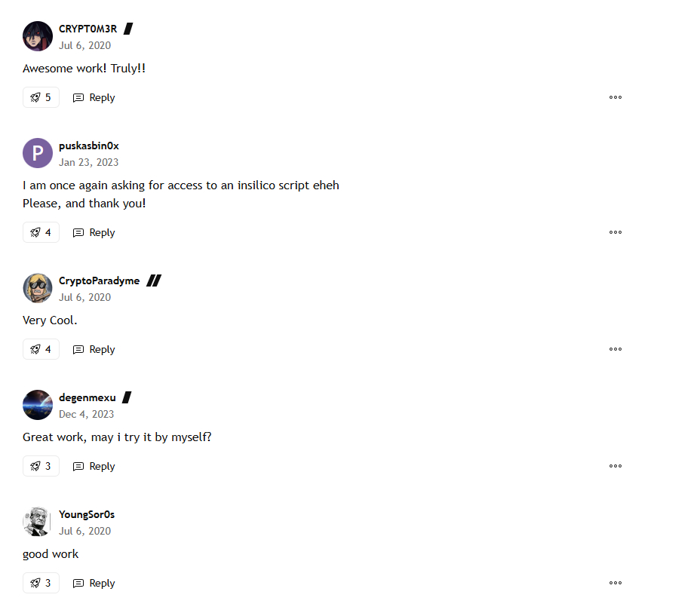Screen dimensions: 700x610
Task: Click CRYPT0M3R's premium badge icon
Action: click(128, 29)
